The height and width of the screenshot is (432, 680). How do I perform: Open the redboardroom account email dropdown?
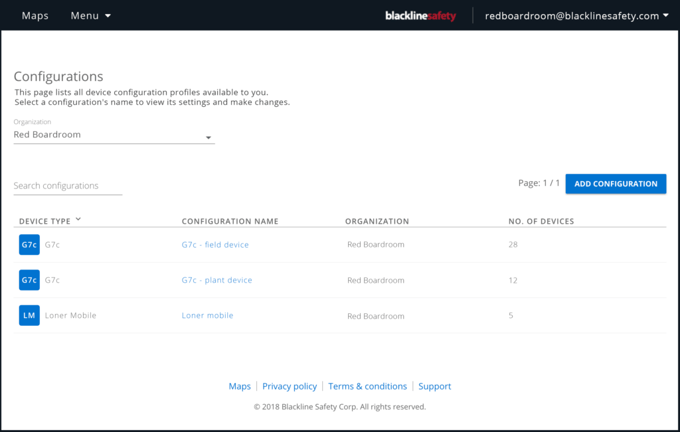[x=576, y=16]
